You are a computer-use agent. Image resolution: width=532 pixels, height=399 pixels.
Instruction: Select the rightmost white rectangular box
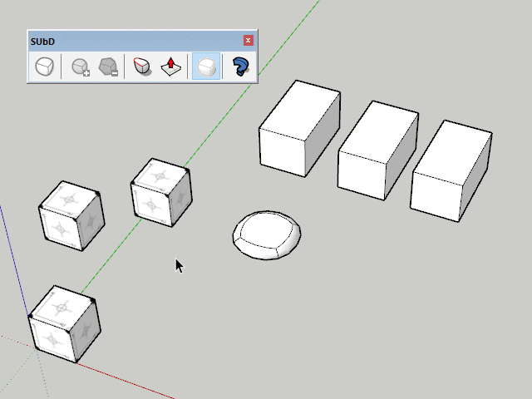[x=451, y=170]
